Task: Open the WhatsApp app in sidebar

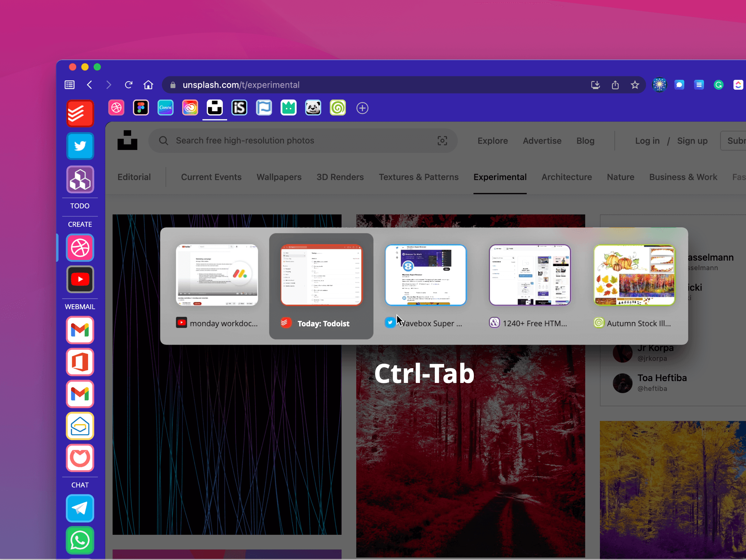Action: click(x=80, y=540)
